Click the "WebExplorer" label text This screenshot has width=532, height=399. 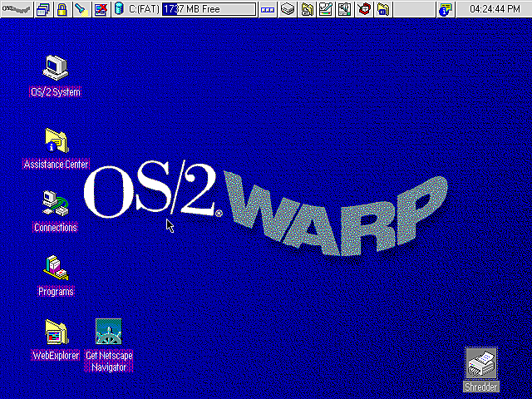[x=56, y=355]
